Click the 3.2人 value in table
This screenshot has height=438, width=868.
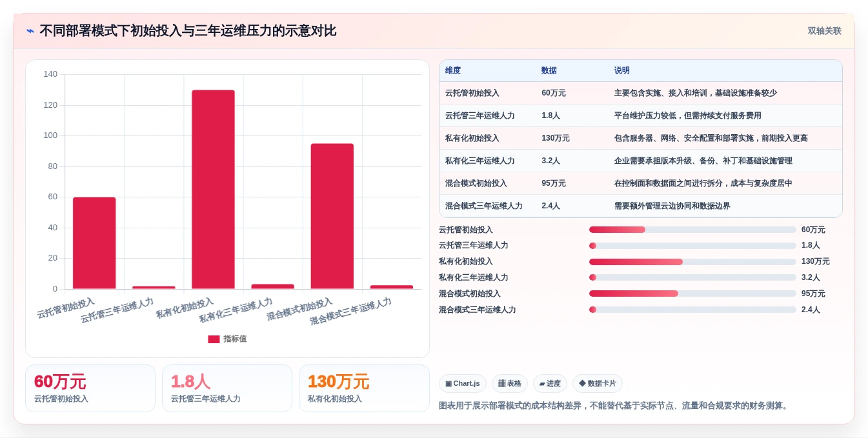click(x=551, y=161)
